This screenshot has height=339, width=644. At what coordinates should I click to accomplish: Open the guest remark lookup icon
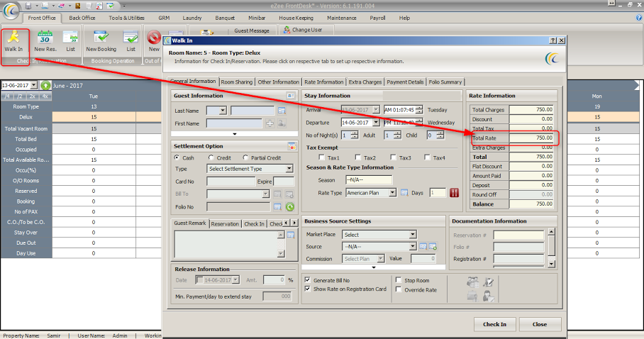(x=291, y=235)
